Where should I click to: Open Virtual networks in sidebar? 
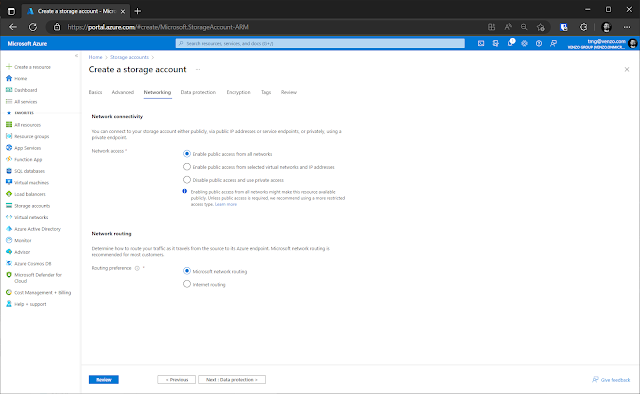click(31, 217)
